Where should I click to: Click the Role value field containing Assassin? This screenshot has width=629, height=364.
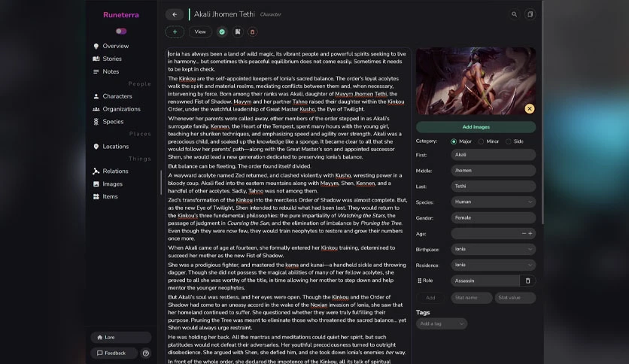tap(485, 281)
